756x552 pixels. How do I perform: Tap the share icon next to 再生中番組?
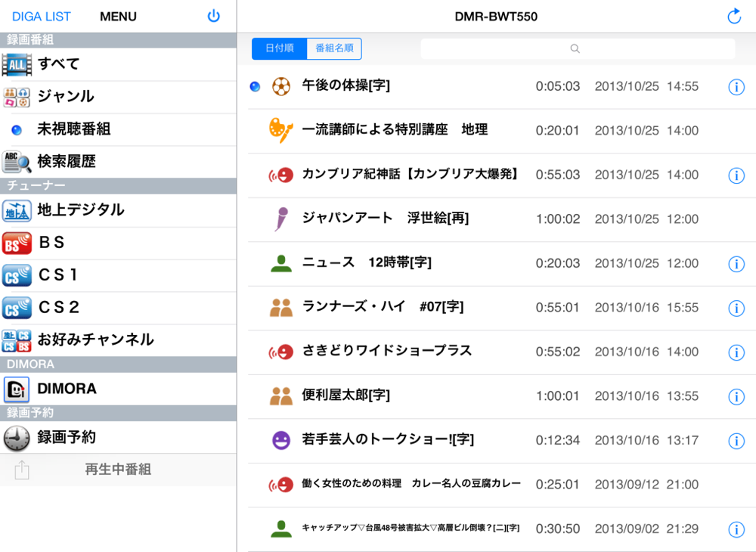coord(22,470)
